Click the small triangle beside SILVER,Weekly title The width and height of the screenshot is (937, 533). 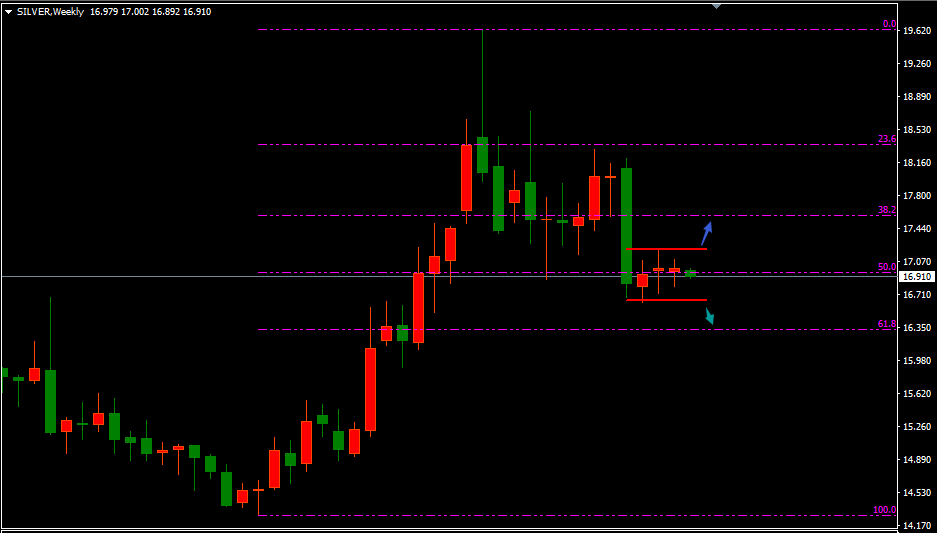point(8,13)
